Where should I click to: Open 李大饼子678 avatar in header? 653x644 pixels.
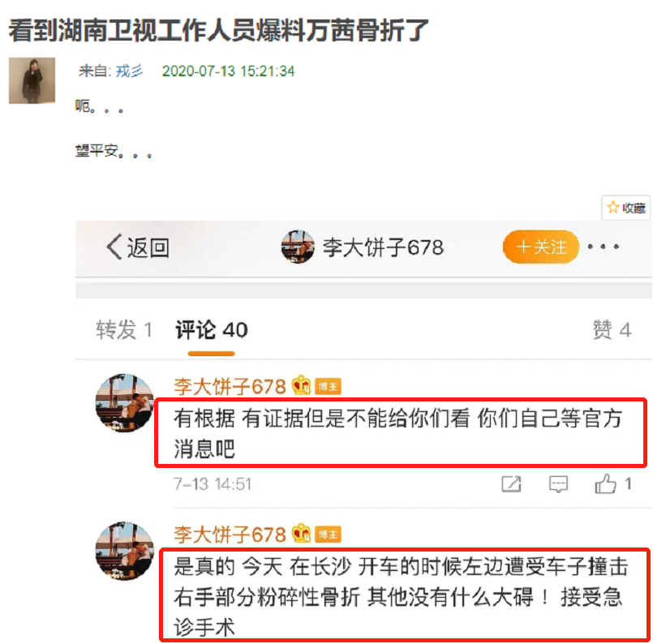(298, 247)
